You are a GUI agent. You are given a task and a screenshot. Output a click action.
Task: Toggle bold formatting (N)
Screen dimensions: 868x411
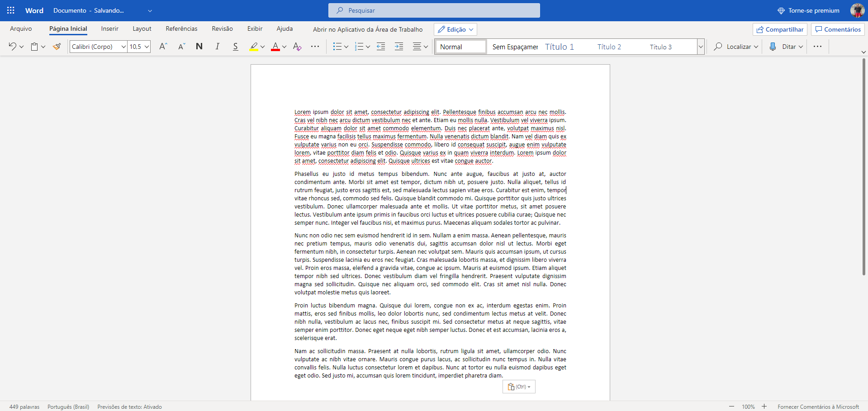coord(199,46)
